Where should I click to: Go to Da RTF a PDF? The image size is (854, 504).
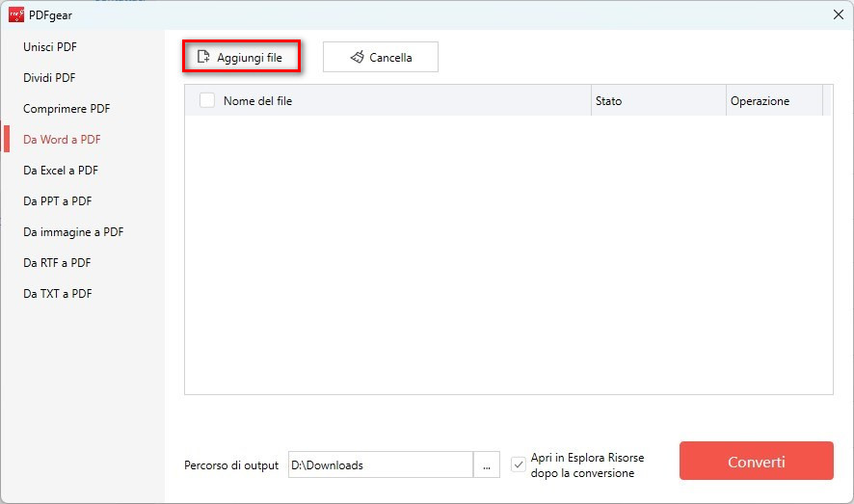[57, 263]
